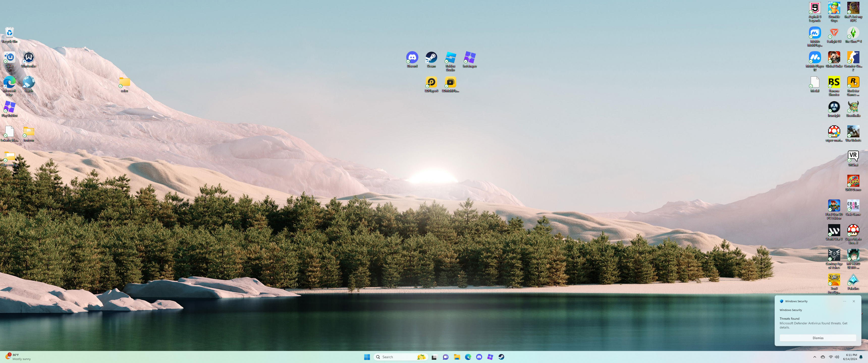Select the Recycle Bin icon
The image size is (868, 363).
point(9,33)
